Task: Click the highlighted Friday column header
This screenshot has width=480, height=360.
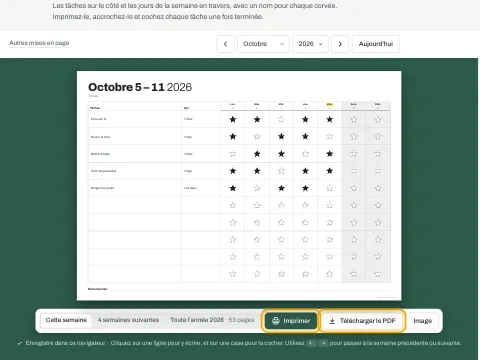Action: [329, 106]
